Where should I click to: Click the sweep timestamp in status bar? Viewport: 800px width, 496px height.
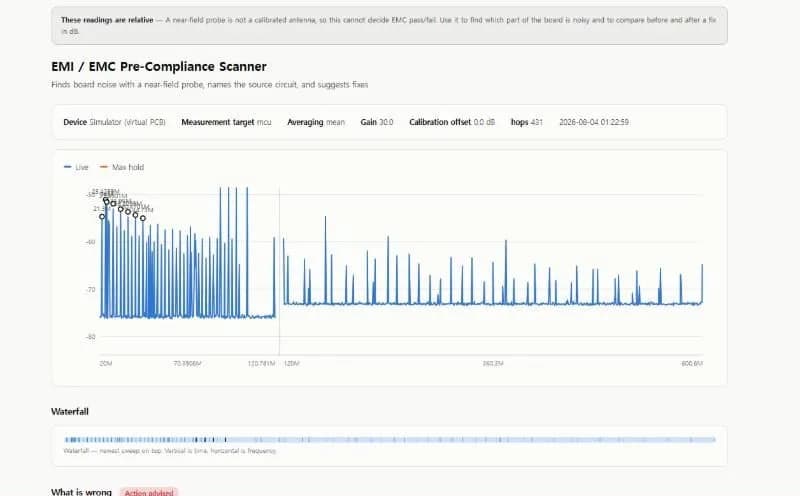coord(594,122)
